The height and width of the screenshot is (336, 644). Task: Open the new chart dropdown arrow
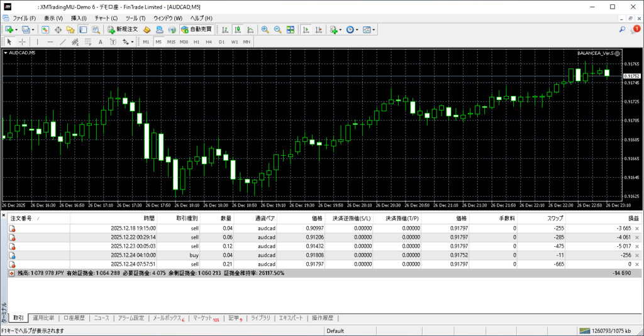pos(17,30)
